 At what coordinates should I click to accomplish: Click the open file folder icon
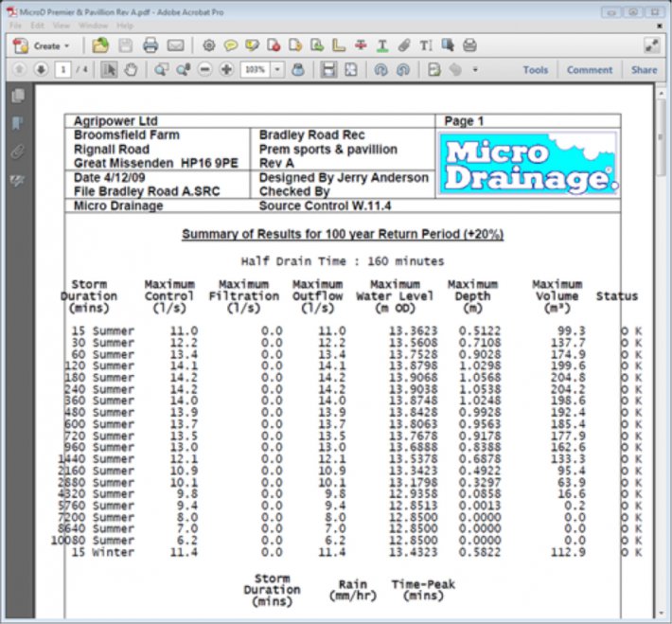[x=100, y=45]
